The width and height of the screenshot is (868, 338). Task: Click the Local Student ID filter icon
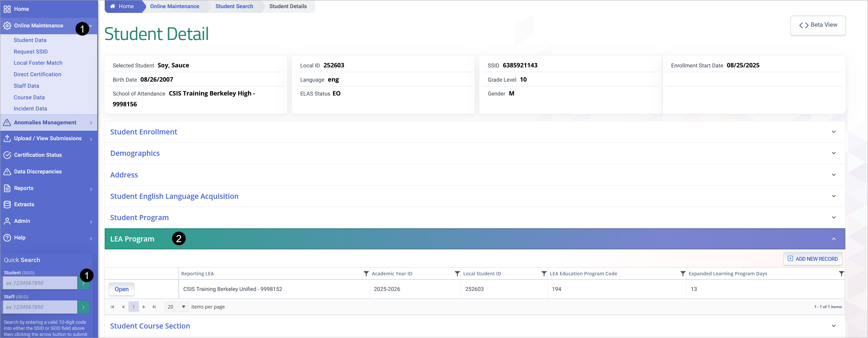point(544,274)
